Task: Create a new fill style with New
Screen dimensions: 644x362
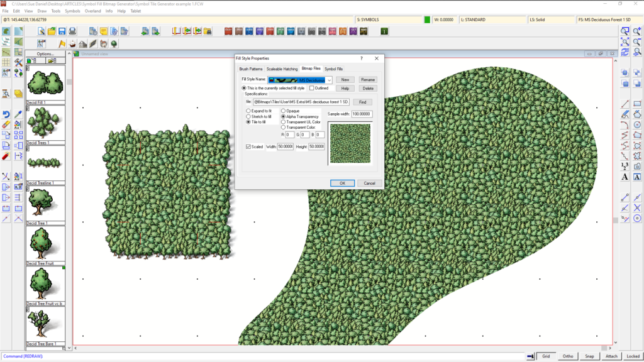Action: click(x=346, y=79)
